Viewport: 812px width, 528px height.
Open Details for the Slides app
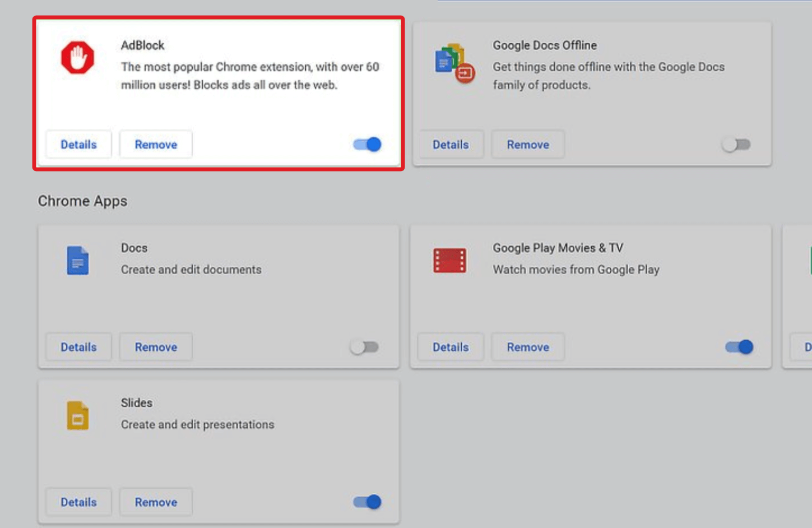pos(78,502)
